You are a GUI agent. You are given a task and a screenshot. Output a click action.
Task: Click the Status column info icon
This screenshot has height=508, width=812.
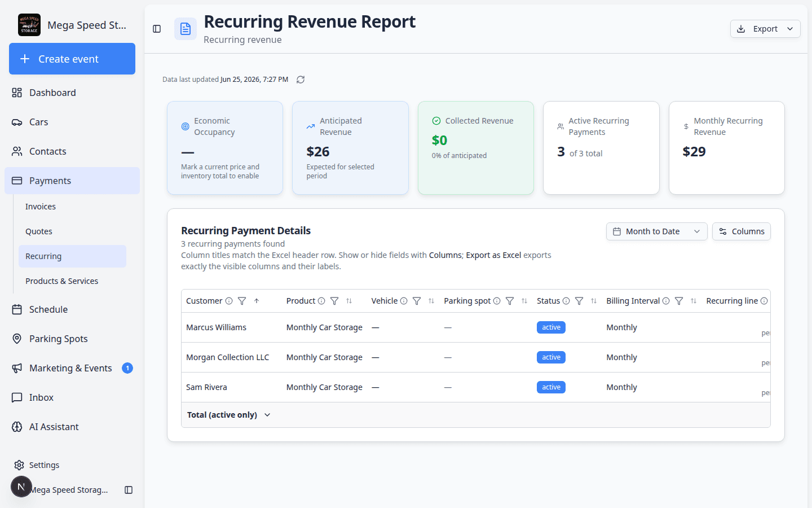coord(566,301)
